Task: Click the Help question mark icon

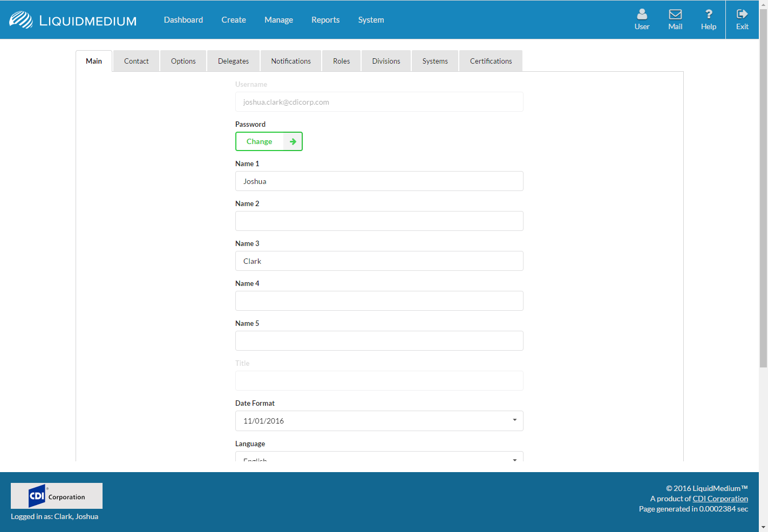Action: (x=709, y=15)
